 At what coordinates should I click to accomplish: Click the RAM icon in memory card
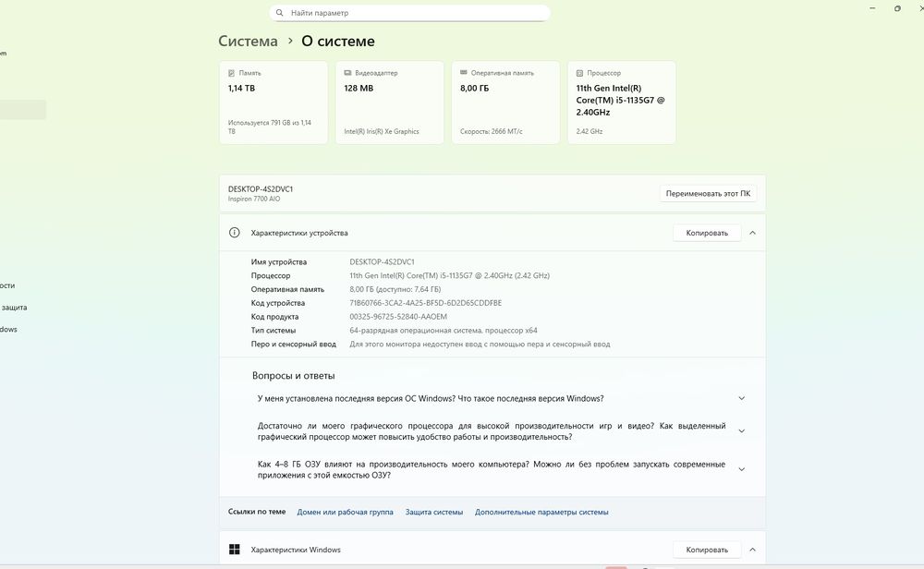(x=464, y=73)
